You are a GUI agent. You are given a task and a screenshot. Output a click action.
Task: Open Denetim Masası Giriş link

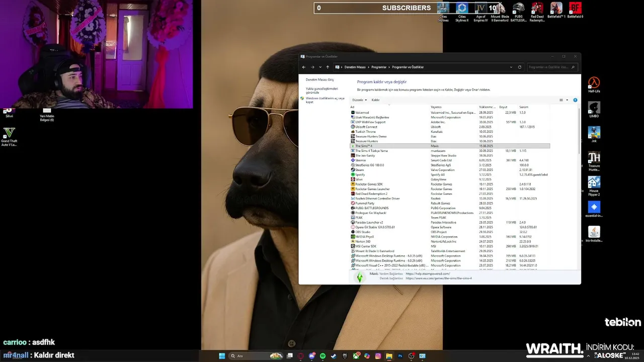(x=319, y=79)
